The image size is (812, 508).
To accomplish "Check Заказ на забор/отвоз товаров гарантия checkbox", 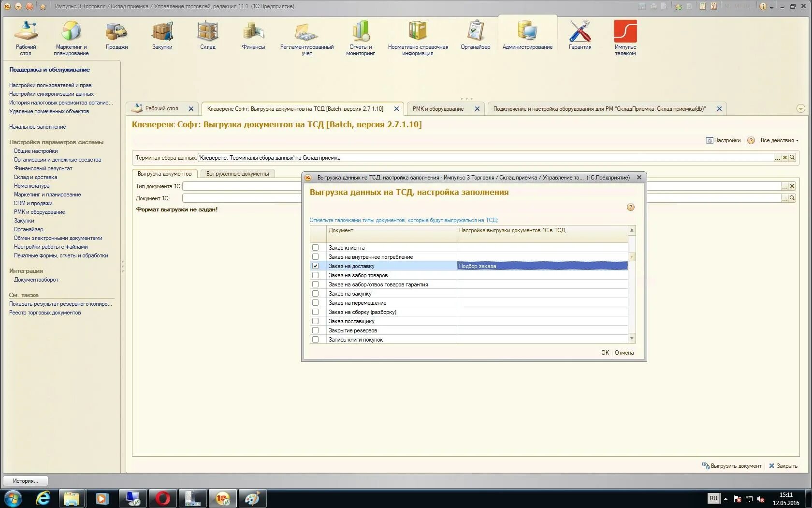I will point(315,284).
